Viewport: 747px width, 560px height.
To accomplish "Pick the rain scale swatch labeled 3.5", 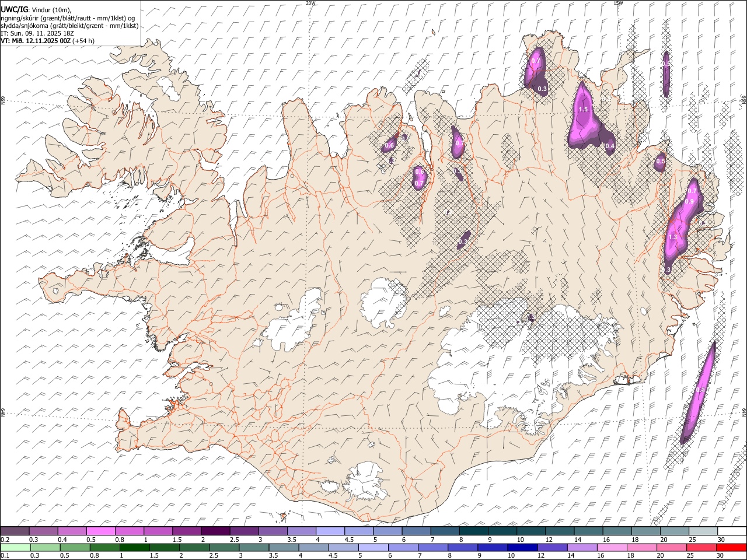I will tap(284, 548).
